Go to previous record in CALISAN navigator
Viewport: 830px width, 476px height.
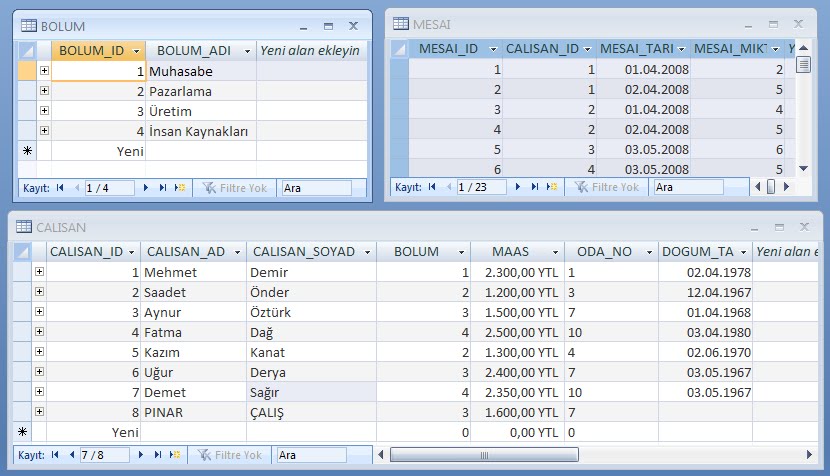pyautogui.click(x=71, y=454)
